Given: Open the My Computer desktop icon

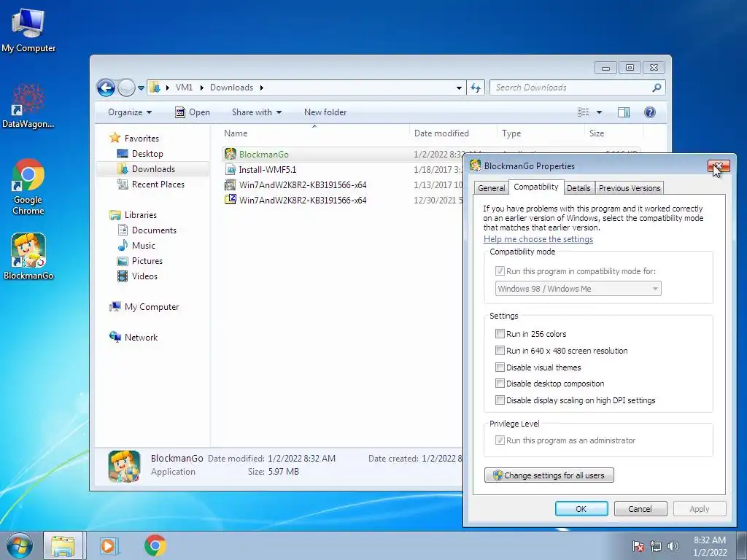Looking at the screenshot, I should coord(28,29).
